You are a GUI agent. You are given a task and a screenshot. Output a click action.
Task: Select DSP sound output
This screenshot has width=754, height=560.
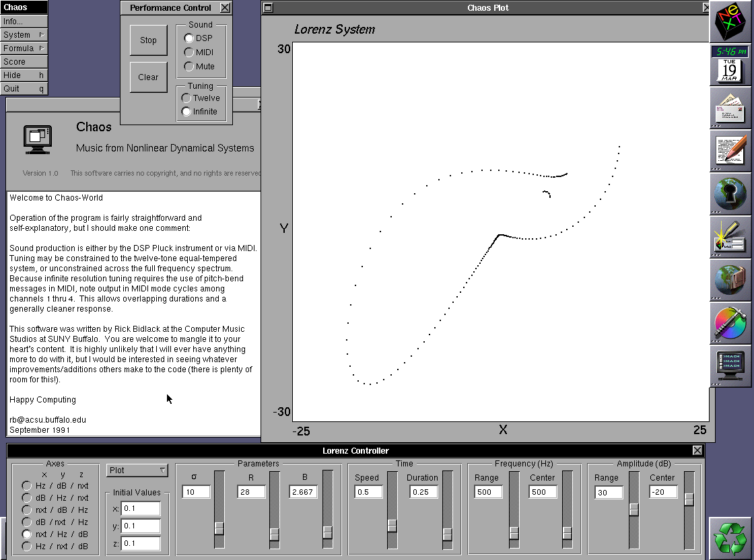(x=189, y=38)
